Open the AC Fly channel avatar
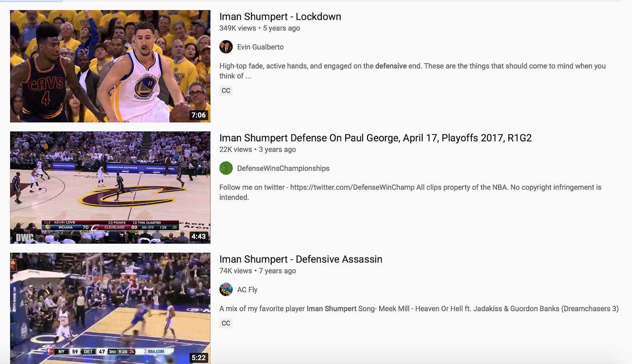The width and height of the screenshot is (632, 364). click(226, 289)
